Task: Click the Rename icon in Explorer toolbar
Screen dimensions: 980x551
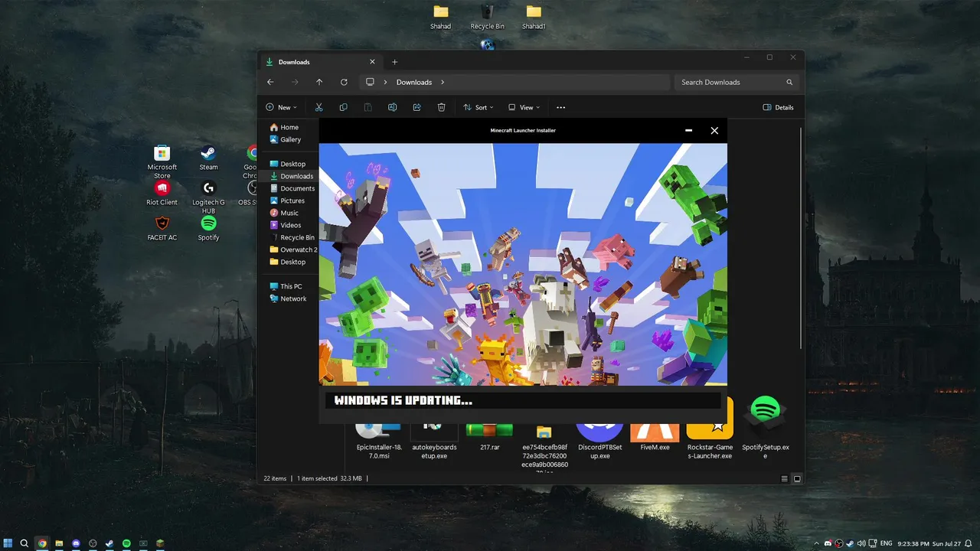Action: click(392, 107)
